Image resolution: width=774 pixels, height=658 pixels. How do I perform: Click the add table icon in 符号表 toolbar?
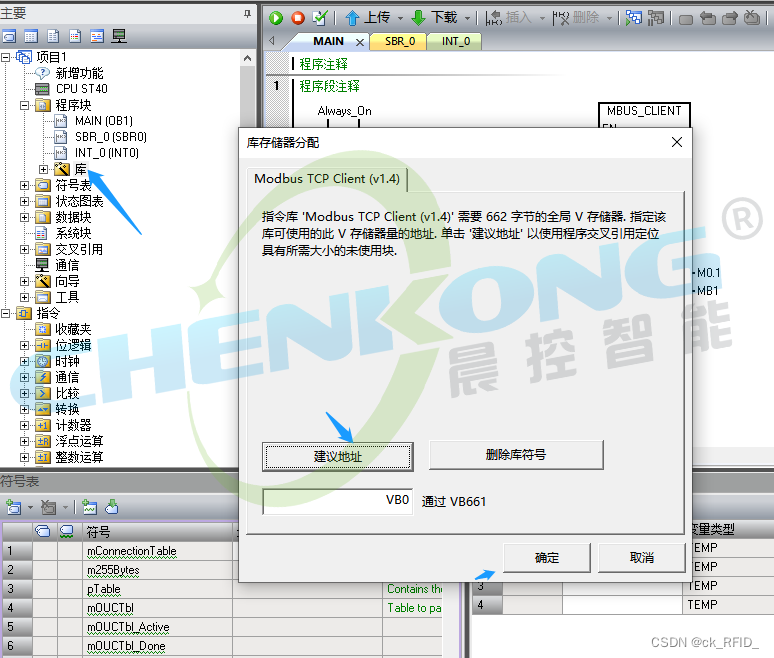pos(13,507)
